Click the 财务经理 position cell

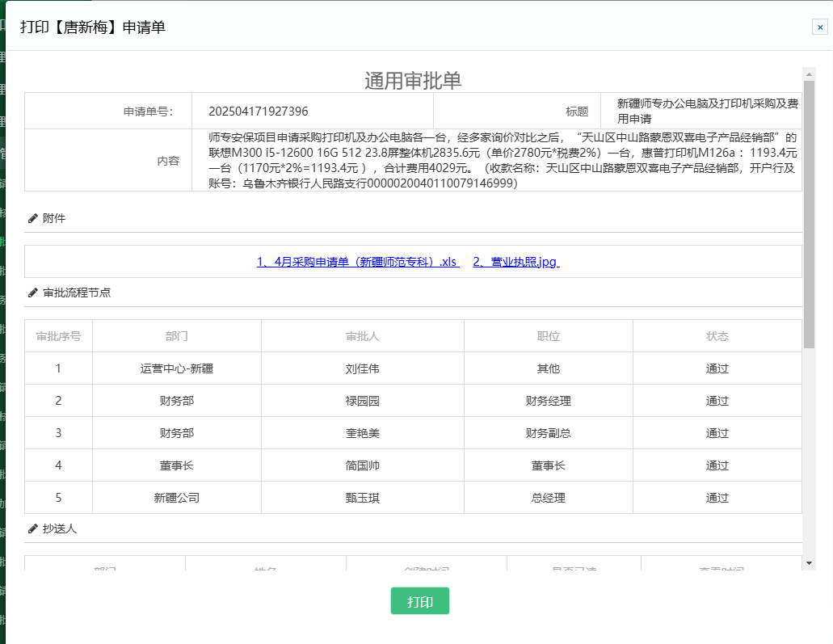tap(548, 401)
